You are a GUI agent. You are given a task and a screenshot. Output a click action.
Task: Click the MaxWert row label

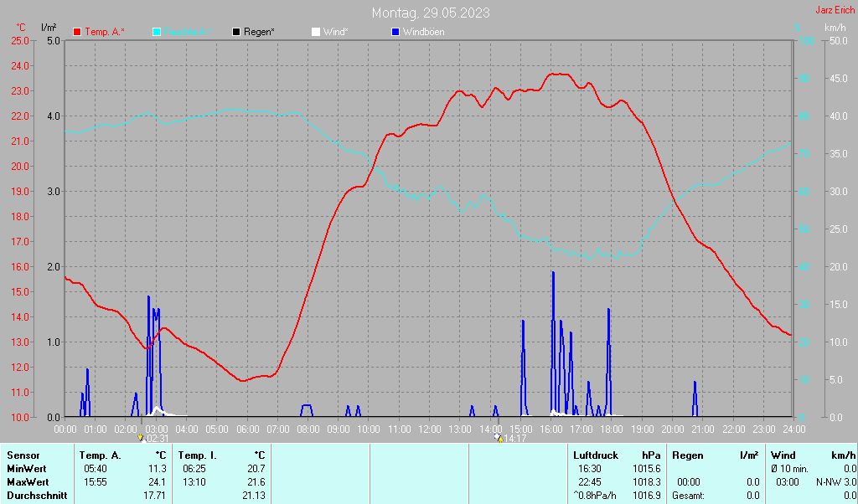[26, 482]
